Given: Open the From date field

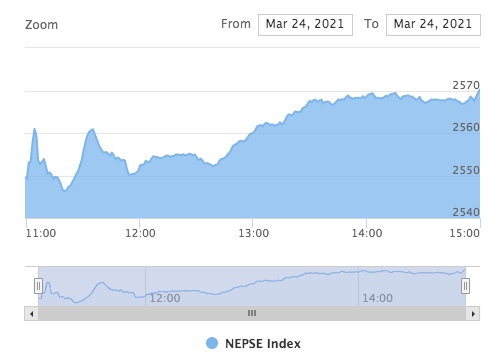Looking at the screenshot, I should [305, 25].
